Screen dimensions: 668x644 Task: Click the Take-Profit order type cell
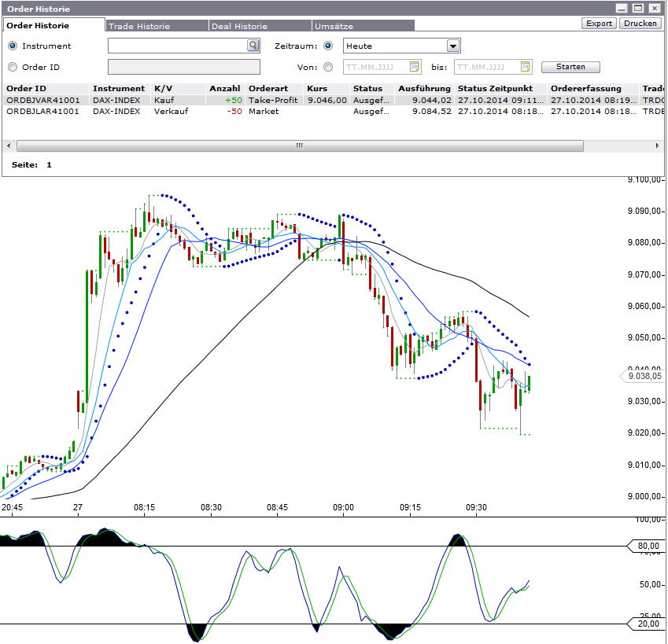pyautogui.click(x=273, y=100)
